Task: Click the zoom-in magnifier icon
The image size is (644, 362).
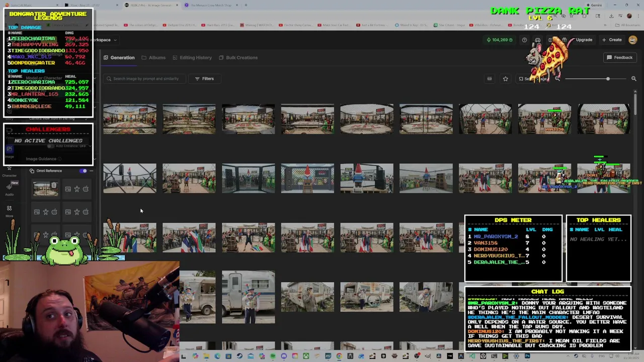Action: pyautogui.click(x=634, y=78)
